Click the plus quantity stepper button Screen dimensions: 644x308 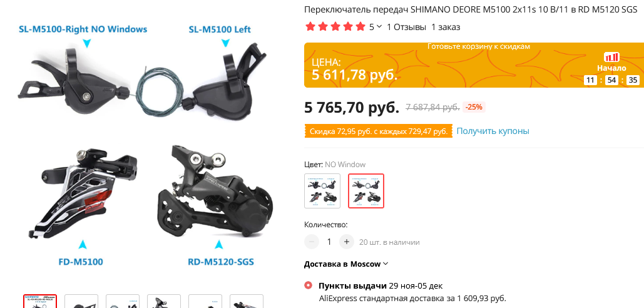[x=346, y=242]
